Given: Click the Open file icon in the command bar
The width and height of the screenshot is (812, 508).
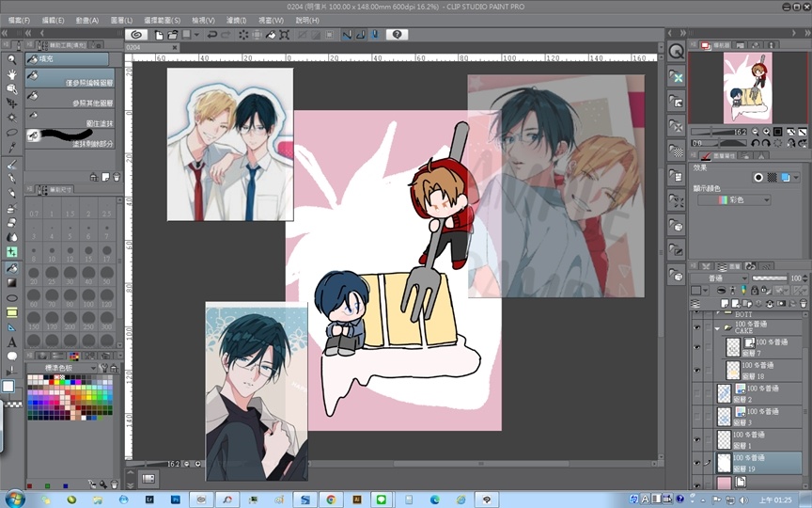Looking at the screenshot, I should 172,35.
